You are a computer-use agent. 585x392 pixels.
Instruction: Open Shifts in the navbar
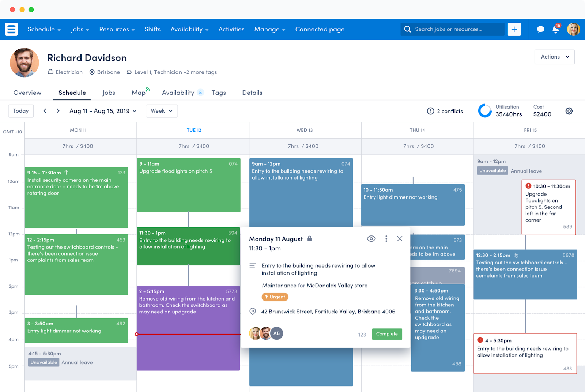point(152,29)
